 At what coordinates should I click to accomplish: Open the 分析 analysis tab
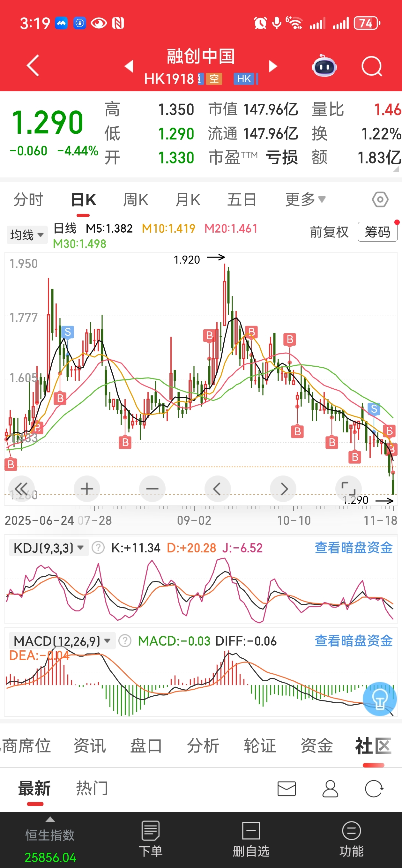[x=203, y=745]
